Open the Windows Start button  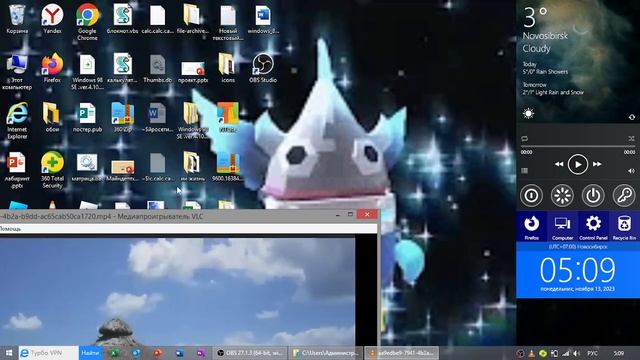(9, 353)
